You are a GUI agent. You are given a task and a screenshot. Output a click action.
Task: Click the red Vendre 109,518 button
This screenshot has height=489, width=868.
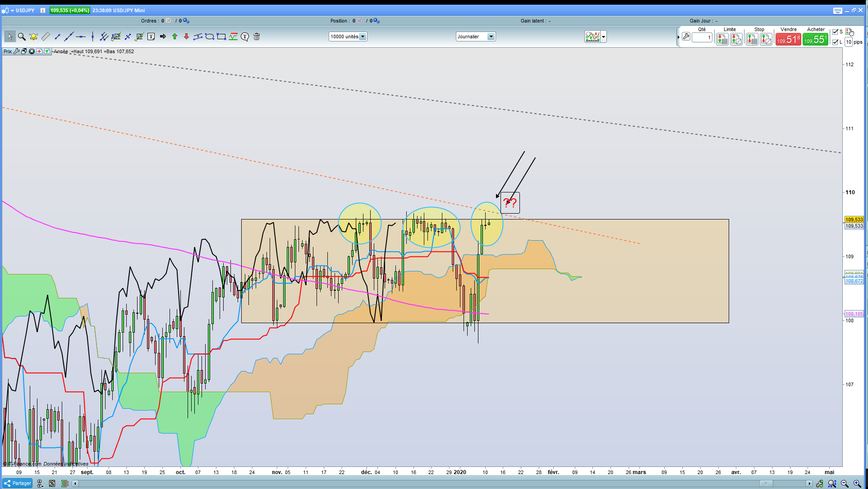[788, 40]
